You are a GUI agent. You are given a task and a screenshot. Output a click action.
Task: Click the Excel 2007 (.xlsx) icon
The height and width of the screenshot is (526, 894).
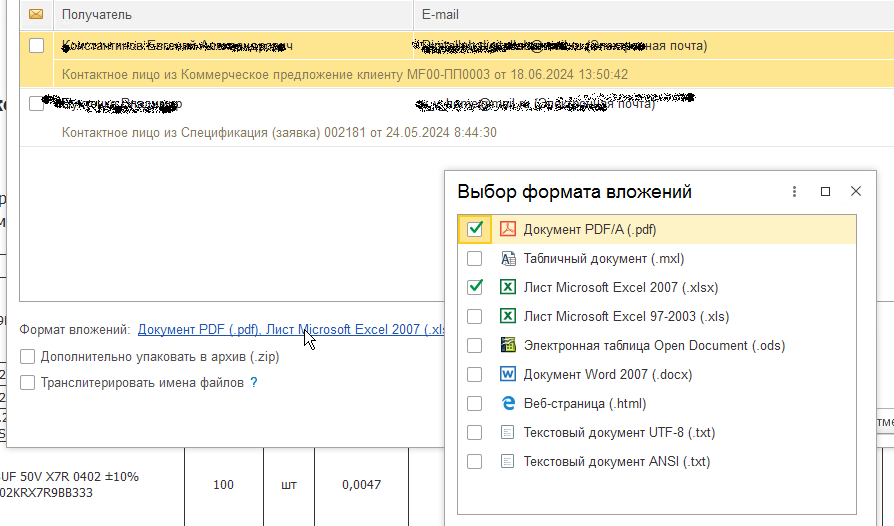point(507,287)
